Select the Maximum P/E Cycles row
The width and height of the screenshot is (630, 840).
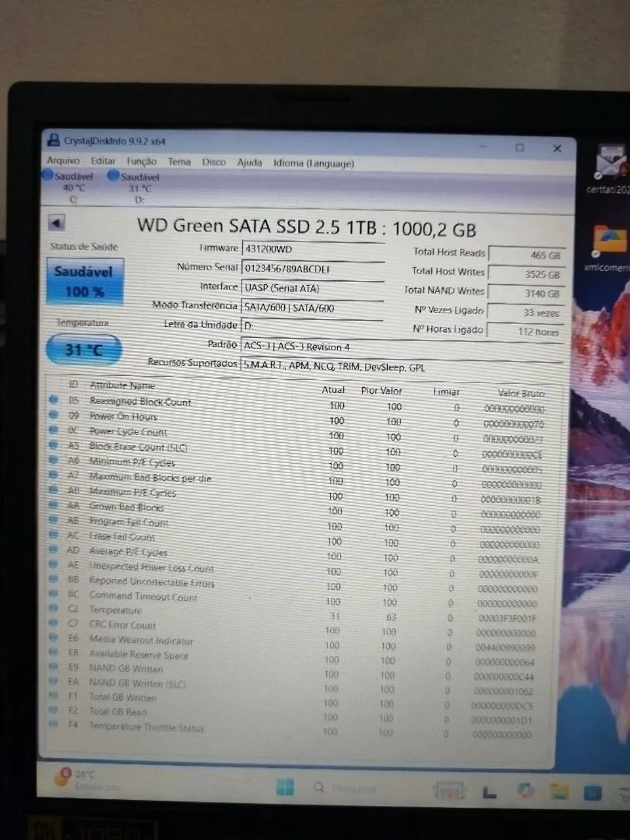(x=297, y=495)
